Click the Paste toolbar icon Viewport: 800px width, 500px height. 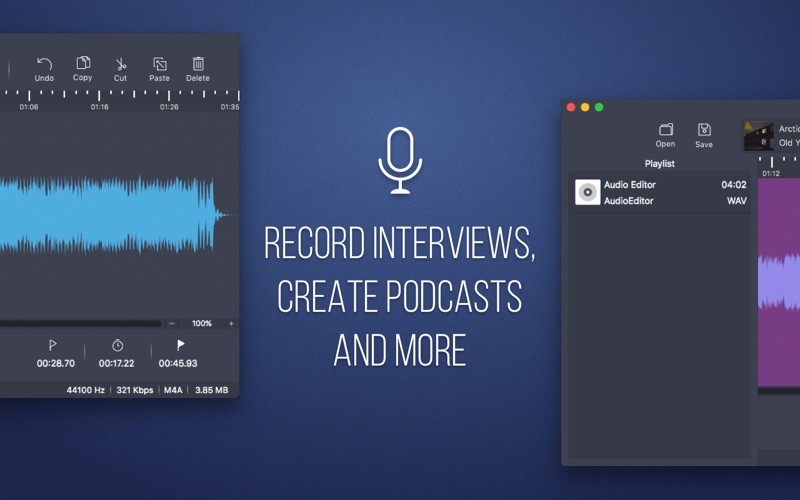(160, 64)
